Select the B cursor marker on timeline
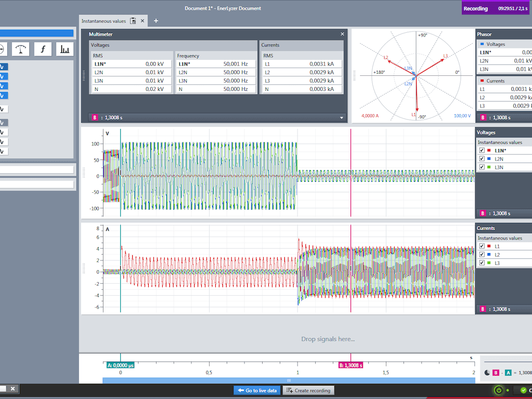 point(351,365)
